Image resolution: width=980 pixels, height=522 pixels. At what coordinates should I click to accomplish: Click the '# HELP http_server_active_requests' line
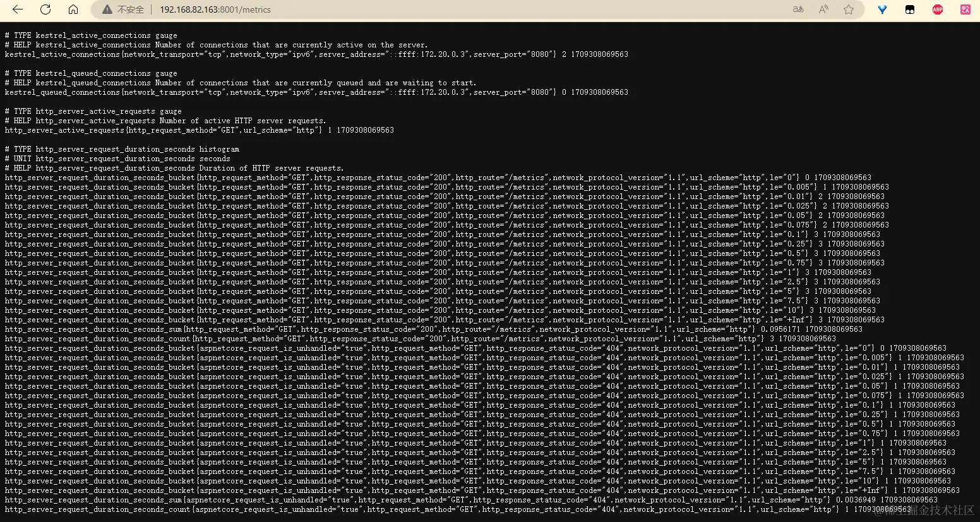[165, 121]
